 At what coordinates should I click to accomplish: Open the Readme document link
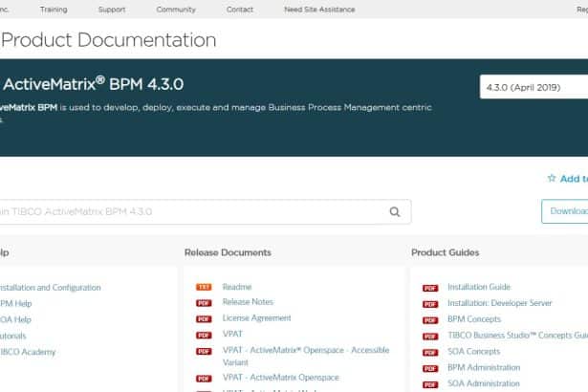click(237, 287)
